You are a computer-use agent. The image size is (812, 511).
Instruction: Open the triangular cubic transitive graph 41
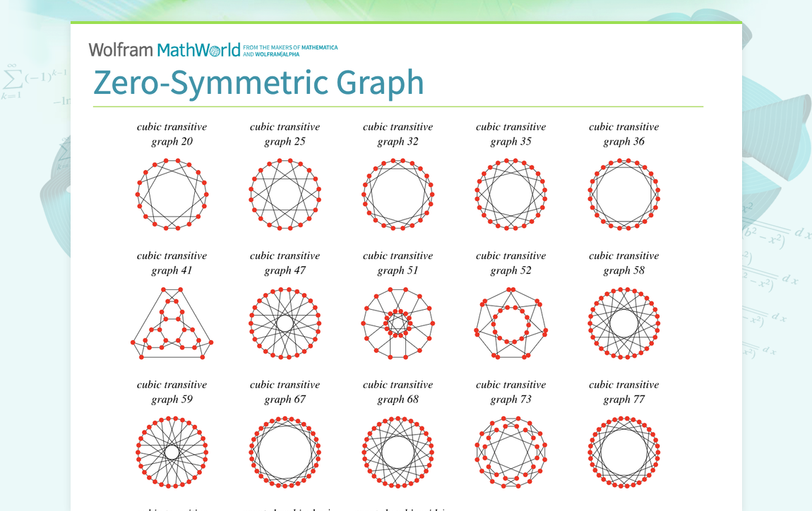pyautogui.click(x=172, y=323)
